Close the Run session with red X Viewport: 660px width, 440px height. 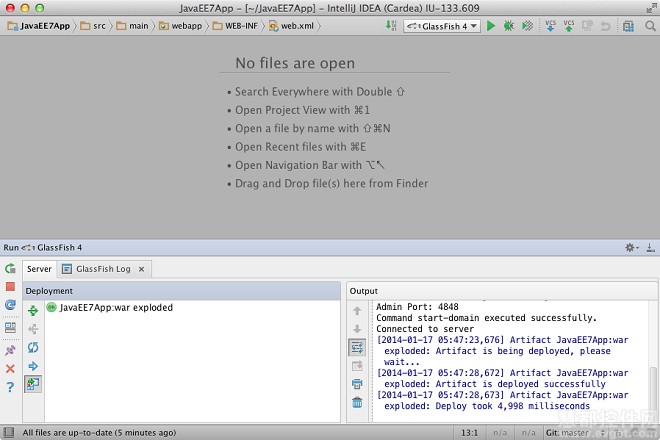coord(11,369)
